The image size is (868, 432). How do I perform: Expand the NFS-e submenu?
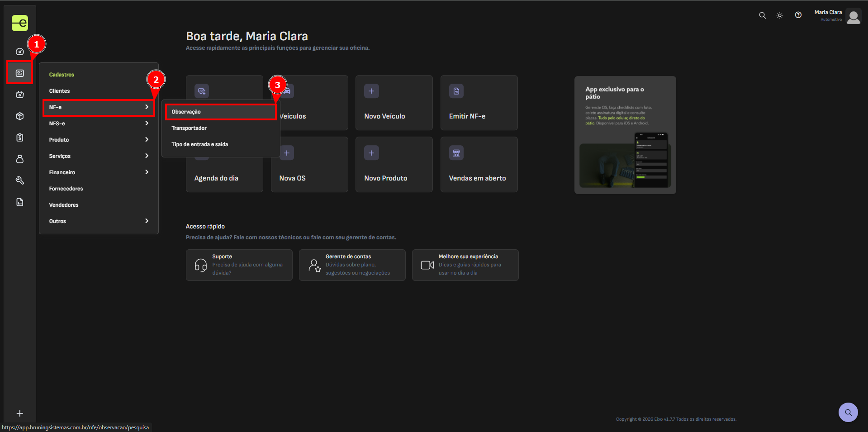pyautogui.click(x=99, y=123)
